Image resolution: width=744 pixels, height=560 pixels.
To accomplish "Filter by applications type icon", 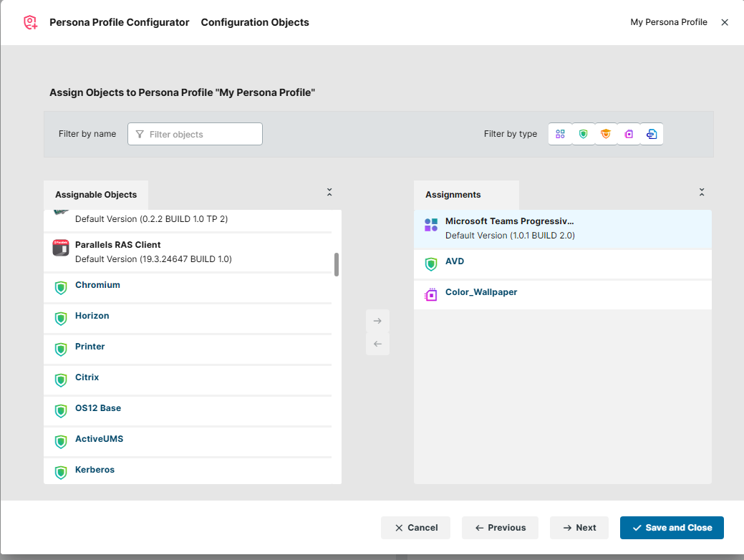I will (x=560, y=135).
